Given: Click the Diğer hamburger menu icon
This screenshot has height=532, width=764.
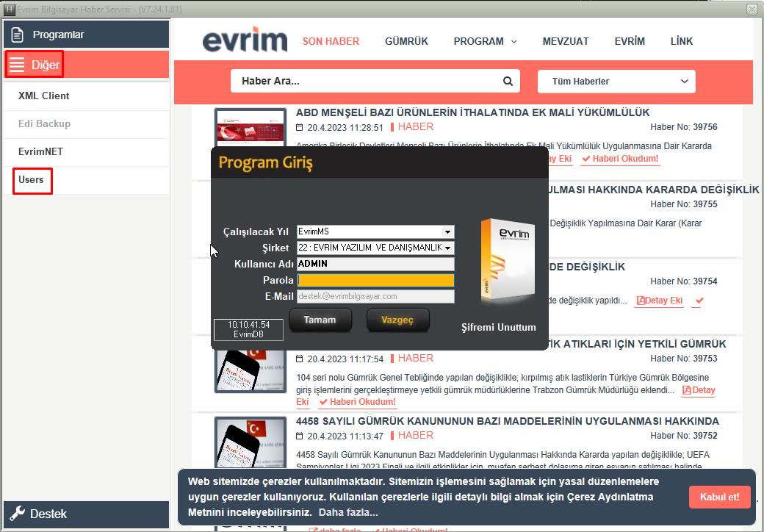Looking at the screenshot, I should 17,65.
